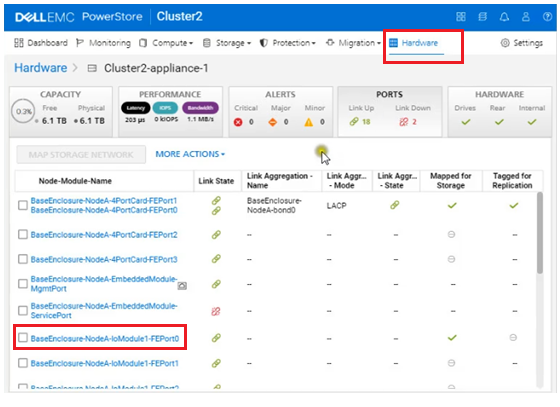This screenshot has width=560, height=407.
Task: Click the Bandwidth performance pill
Action: (200, 108)
